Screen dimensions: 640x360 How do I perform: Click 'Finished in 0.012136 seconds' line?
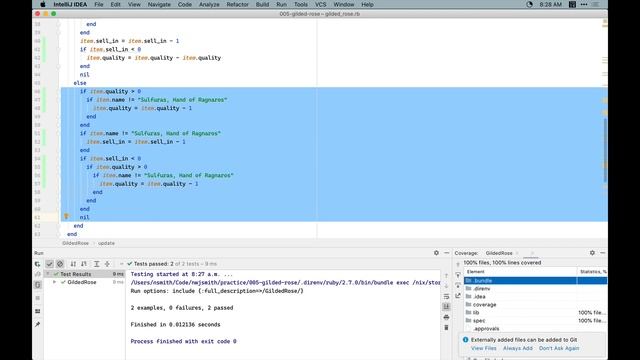(x=176, y=324)
